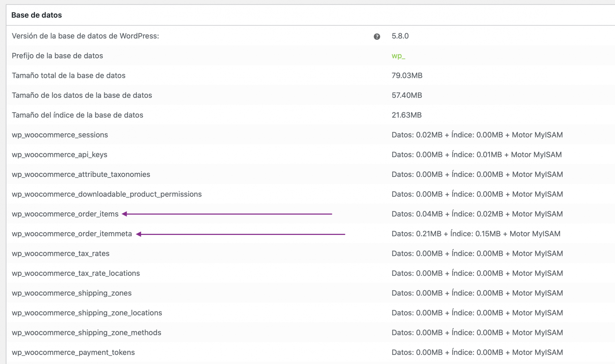The image size is (615, 364).
Task: Click the wp_woocommerce_sessions table name
Action: pos(60,135)
